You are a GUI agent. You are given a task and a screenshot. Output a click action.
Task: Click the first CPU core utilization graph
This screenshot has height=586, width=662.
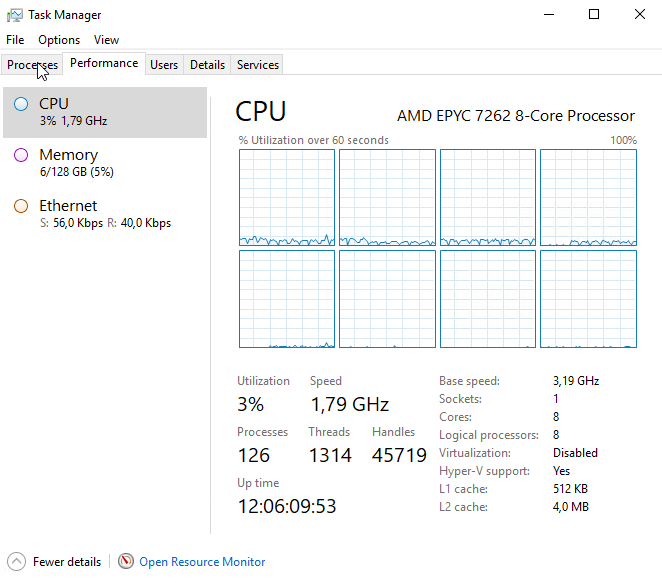click(x=287, y=197)
